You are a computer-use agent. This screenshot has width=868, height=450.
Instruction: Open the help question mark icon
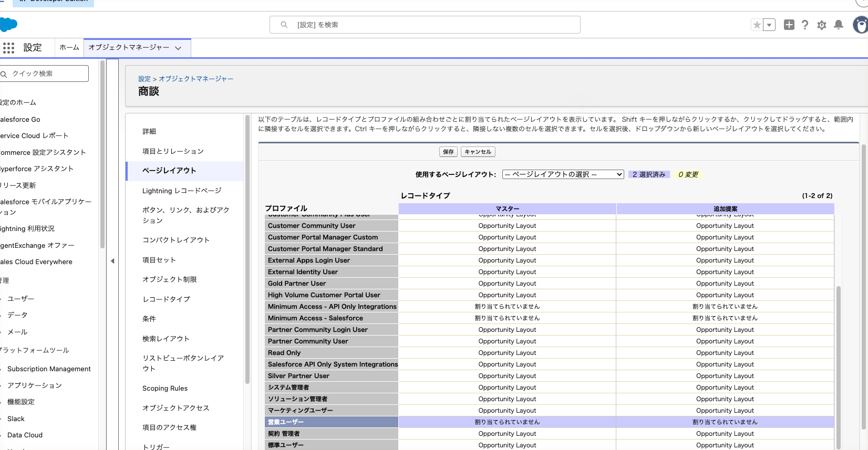click(805, 25)
